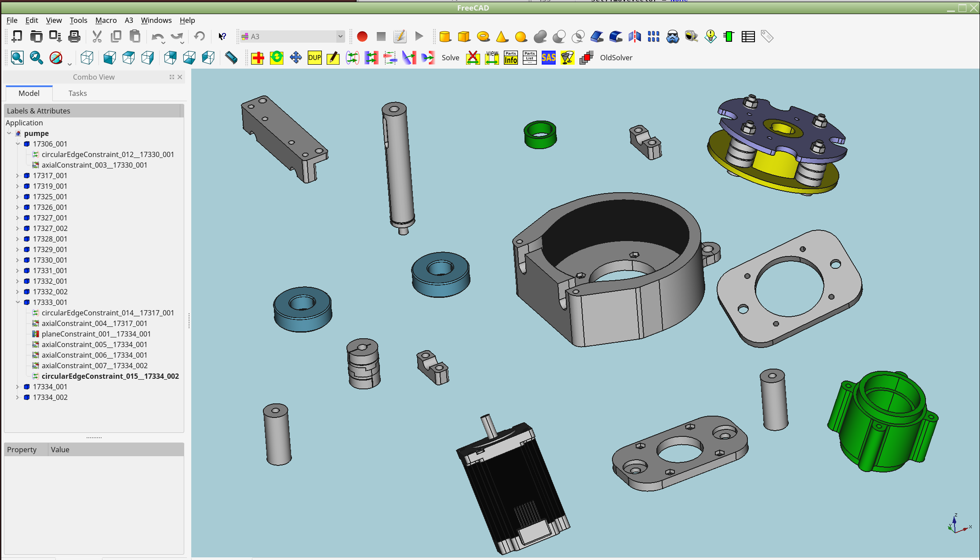
Task: Click the green update imported parts icon
Action: [x=277, y=58]
